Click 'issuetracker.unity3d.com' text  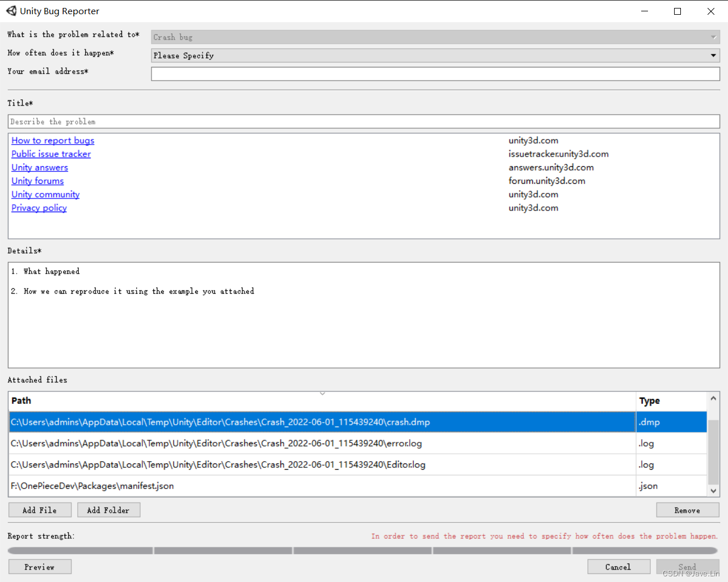pyautogui.click(x=558, y=154)
